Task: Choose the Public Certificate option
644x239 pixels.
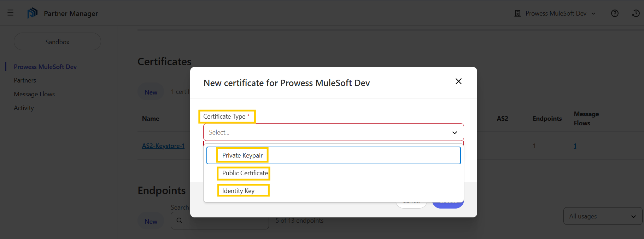Action: (245, 173)
